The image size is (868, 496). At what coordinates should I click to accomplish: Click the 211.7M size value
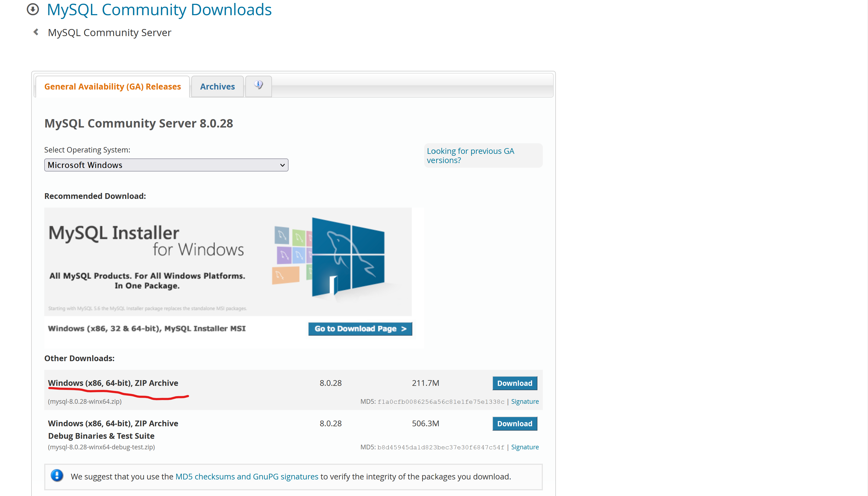[x=426, y=383]
